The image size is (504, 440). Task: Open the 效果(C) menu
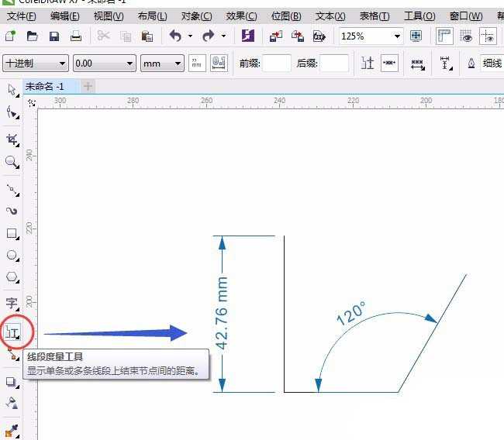click(x=241, y=15)
